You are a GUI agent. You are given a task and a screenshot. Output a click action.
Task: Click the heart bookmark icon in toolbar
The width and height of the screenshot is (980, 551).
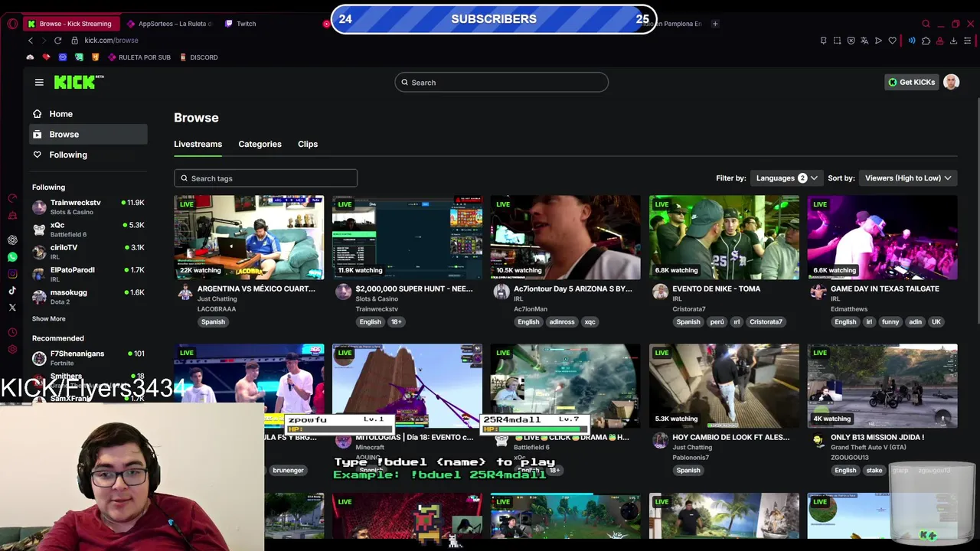click(x=892, y=41)
